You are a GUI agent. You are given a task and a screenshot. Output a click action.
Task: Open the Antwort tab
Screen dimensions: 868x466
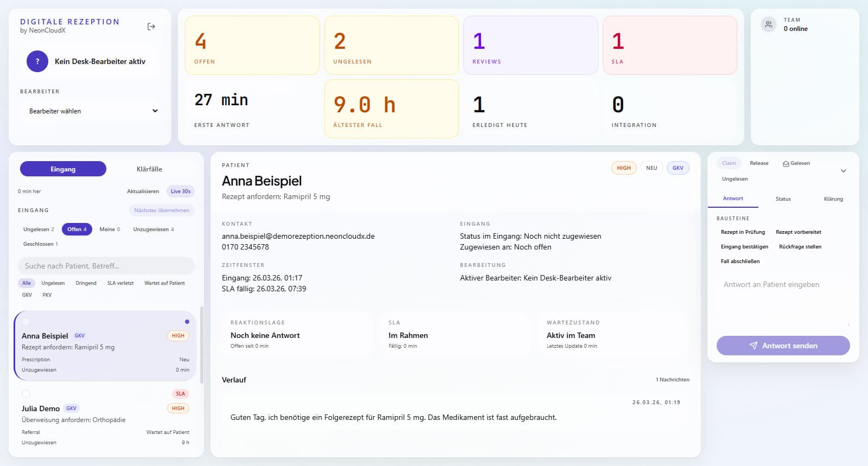[733, 199]
